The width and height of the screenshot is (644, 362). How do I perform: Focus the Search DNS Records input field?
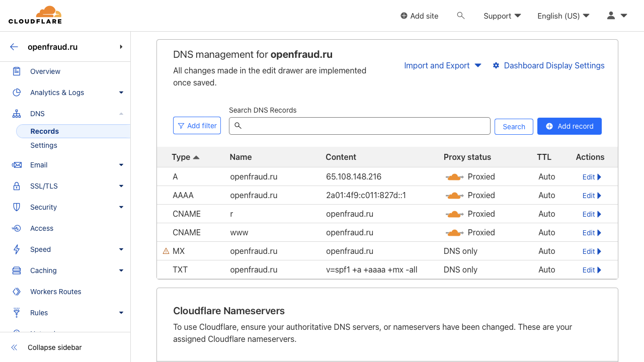click(x=360, y=126)
